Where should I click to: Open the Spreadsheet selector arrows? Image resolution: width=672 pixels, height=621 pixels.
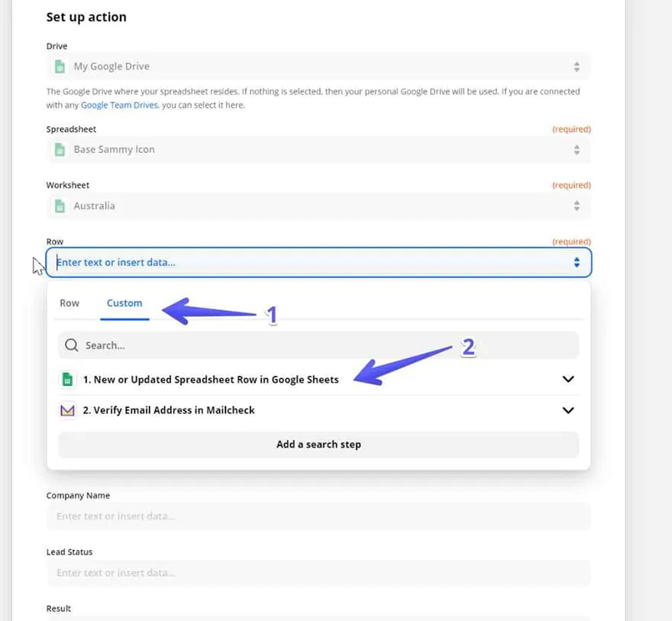(x=577, y=150)
